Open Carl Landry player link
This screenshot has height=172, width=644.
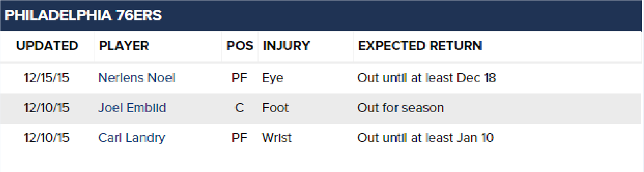(132, 138)
